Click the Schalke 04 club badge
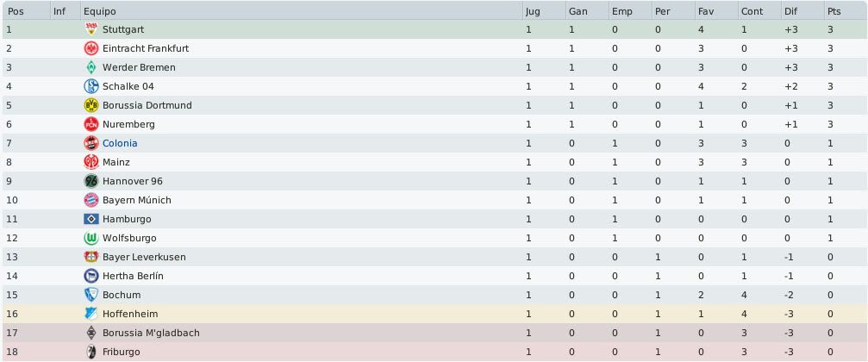 (x=91, y=86)
